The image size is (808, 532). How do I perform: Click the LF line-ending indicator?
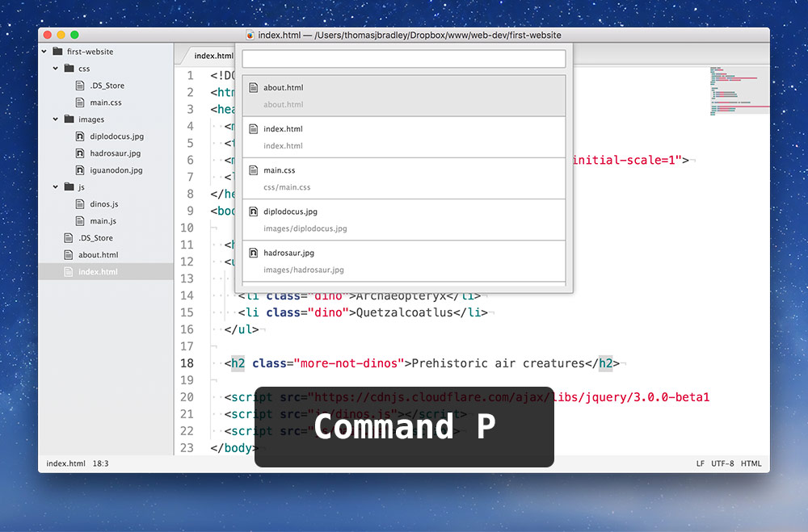tap(700, 463)
